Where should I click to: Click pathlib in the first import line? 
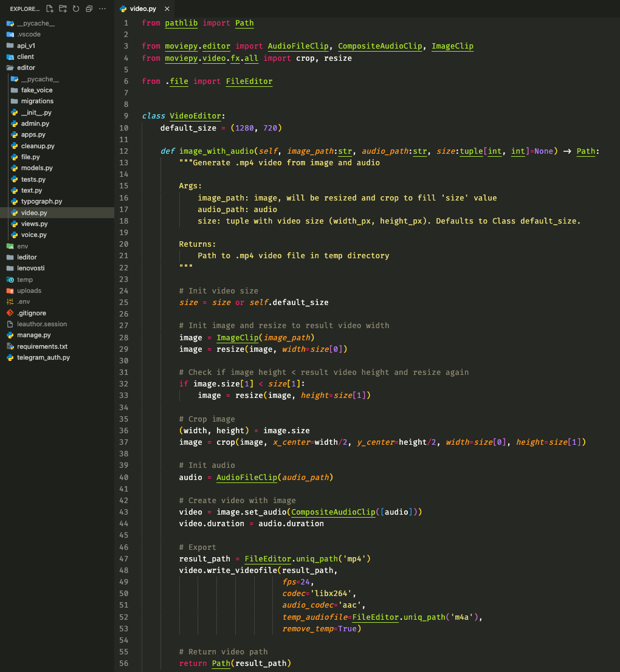pyautogui.click(x=181, y=23)
